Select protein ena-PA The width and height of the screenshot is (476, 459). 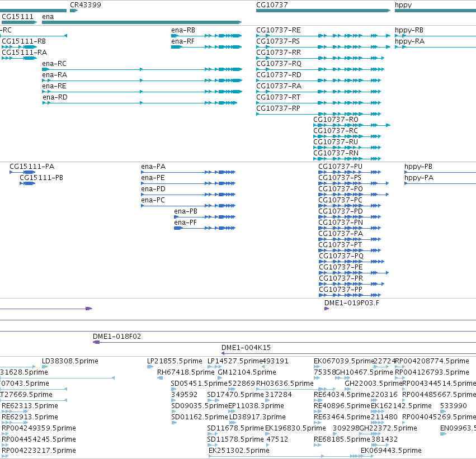coord(188,172)
